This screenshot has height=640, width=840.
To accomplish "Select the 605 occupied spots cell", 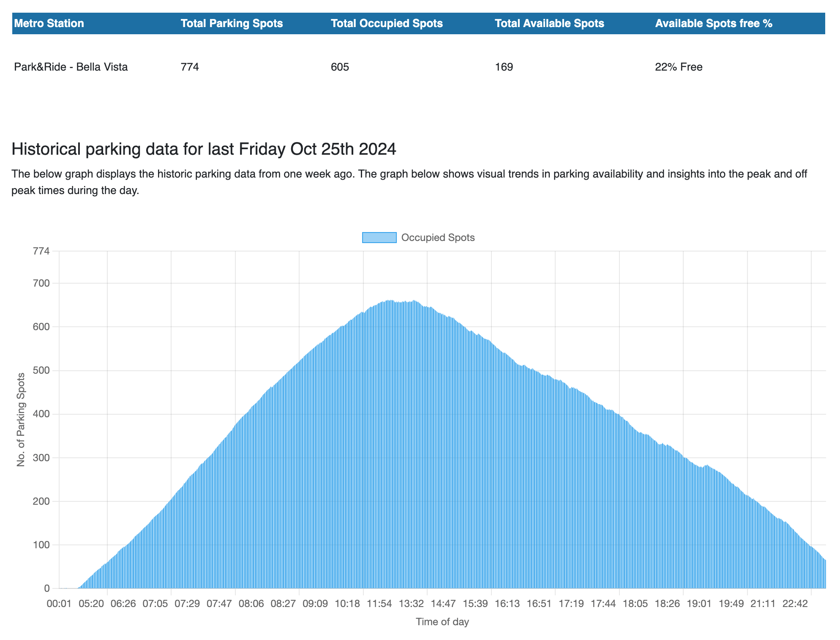I will pos(340,67).
